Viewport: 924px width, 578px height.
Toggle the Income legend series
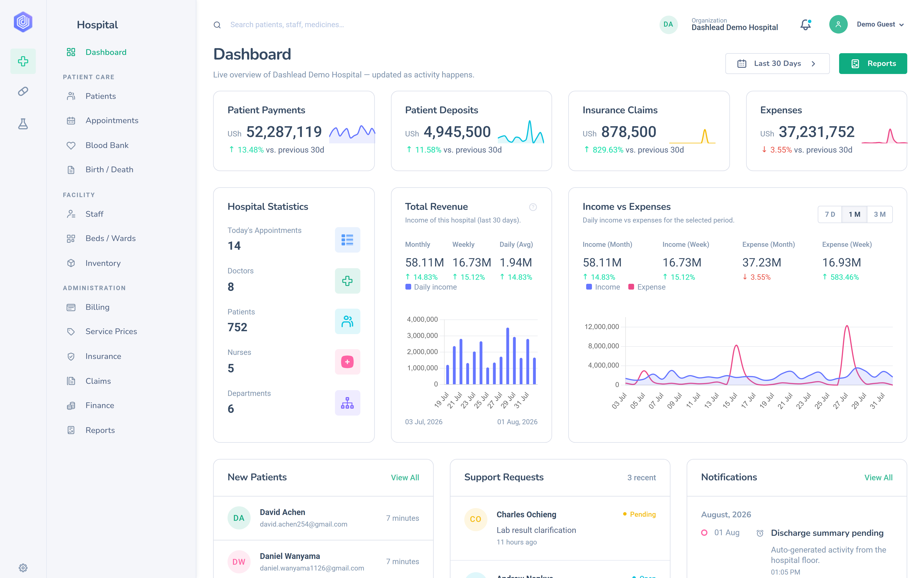click(603, 287)
